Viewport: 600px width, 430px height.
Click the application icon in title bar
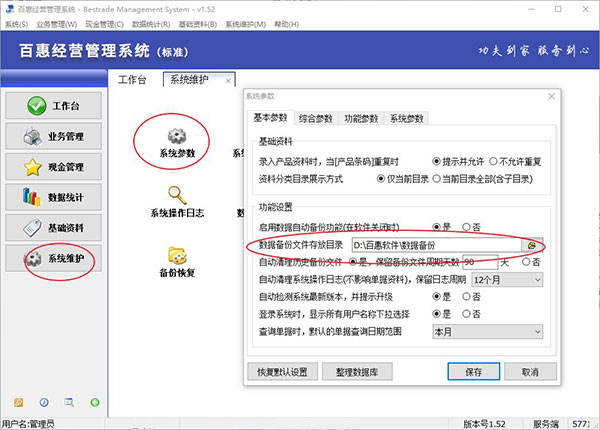click(10, 9)
